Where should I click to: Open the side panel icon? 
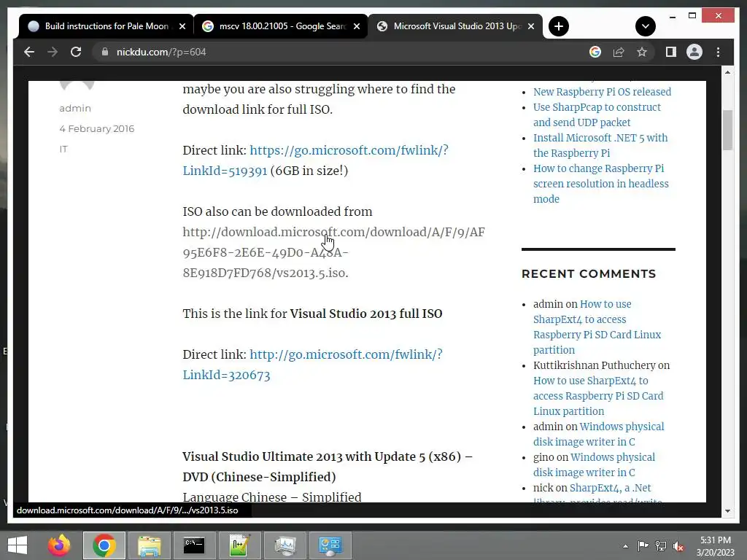(671, 52)
